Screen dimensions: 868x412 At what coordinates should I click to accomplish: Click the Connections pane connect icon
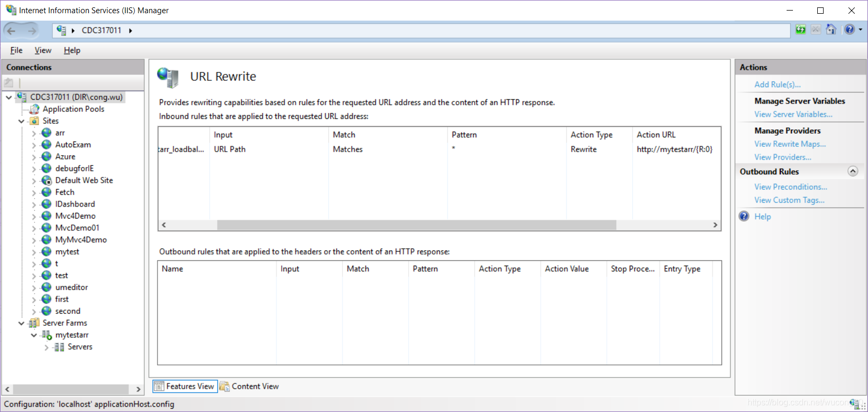(8, 82)
